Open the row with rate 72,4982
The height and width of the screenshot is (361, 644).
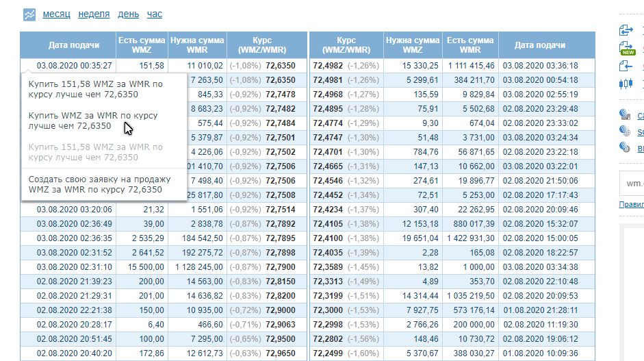coord(452,65)
